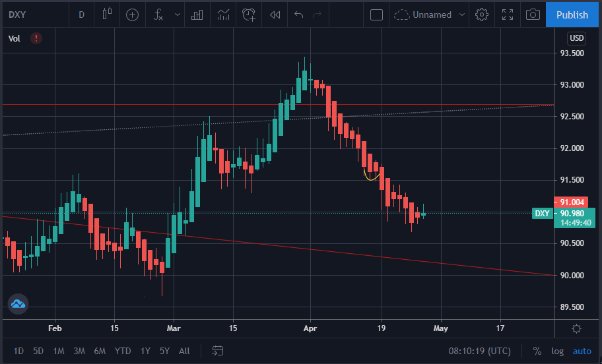This screenshot has height=364, width=602.
Task: Click the USD currency label
Action: click(576, 38)
